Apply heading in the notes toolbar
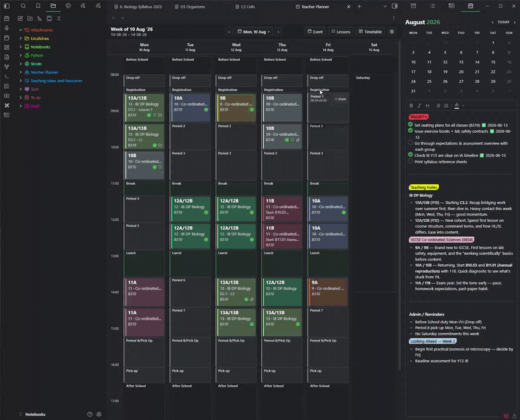Image resolution: width=520 pixels, height=420 pixels. coord(427,106)
